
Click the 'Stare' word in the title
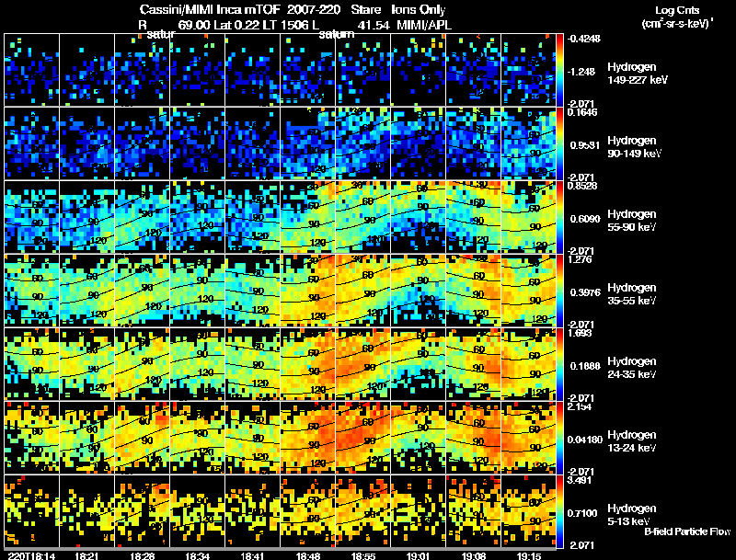pyautogui.click(x=366, y=9)
